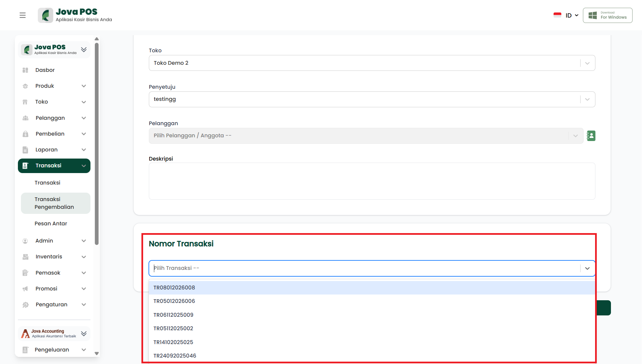Click the Dasbor sidebar icon
Screen dimensions: 642x364
25,70
